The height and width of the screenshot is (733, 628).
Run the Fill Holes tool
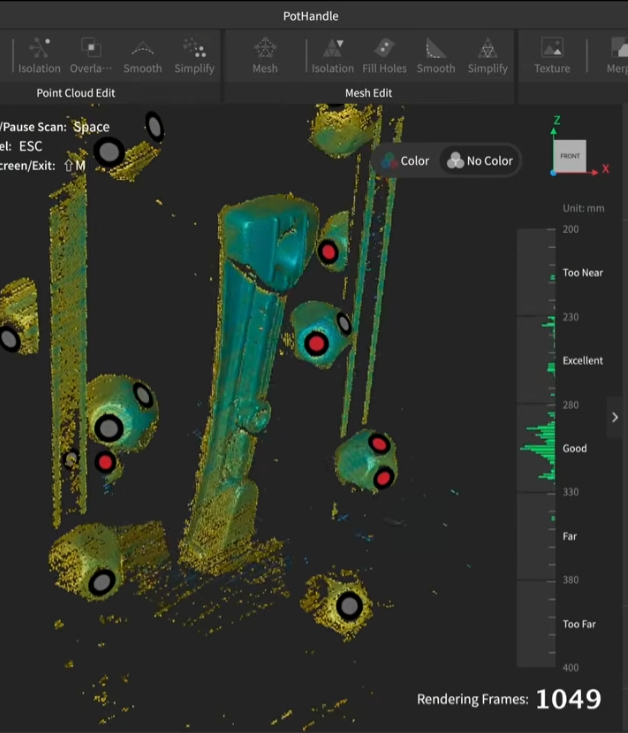pos(384,56)
